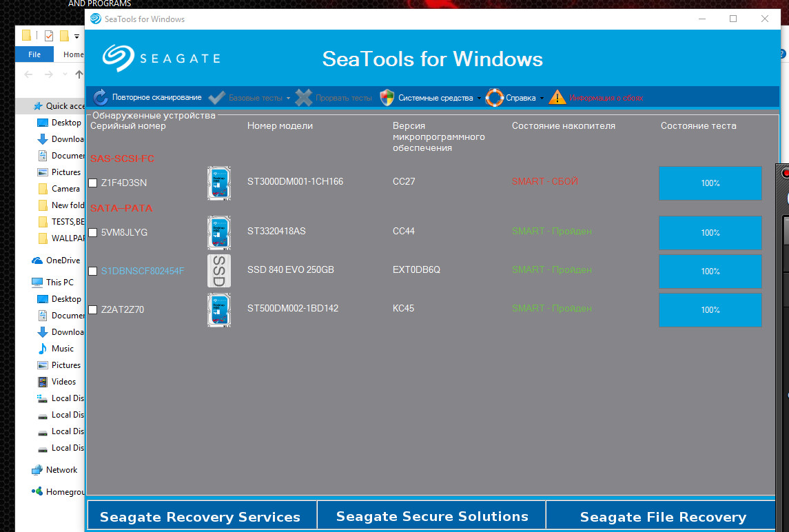Click 100% progress bar for SSD 840 EVO
This screenshot has height=532, width=789.
click(x=710, y=272)
